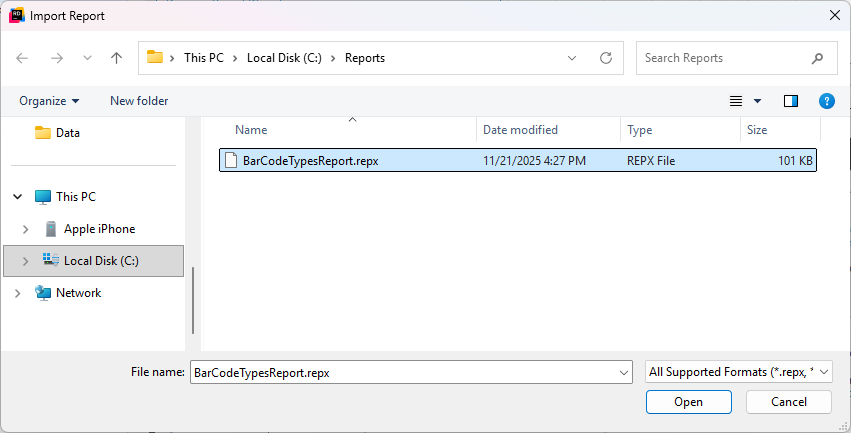Open the Organize menu
This screenshot has width=851, height=433.
coord(49,101)
